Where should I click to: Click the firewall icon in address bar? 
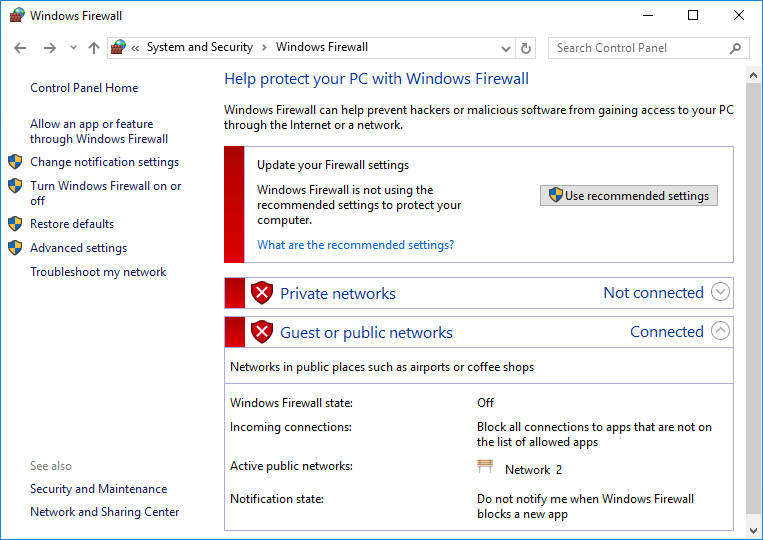click(118, 47)
